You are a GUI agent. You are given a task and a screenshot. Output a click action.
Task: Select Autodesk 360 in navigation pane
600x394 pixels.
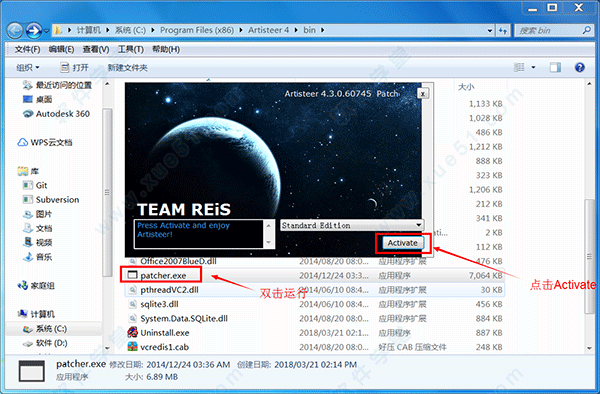pyautogui.click(x=56, y=114)
